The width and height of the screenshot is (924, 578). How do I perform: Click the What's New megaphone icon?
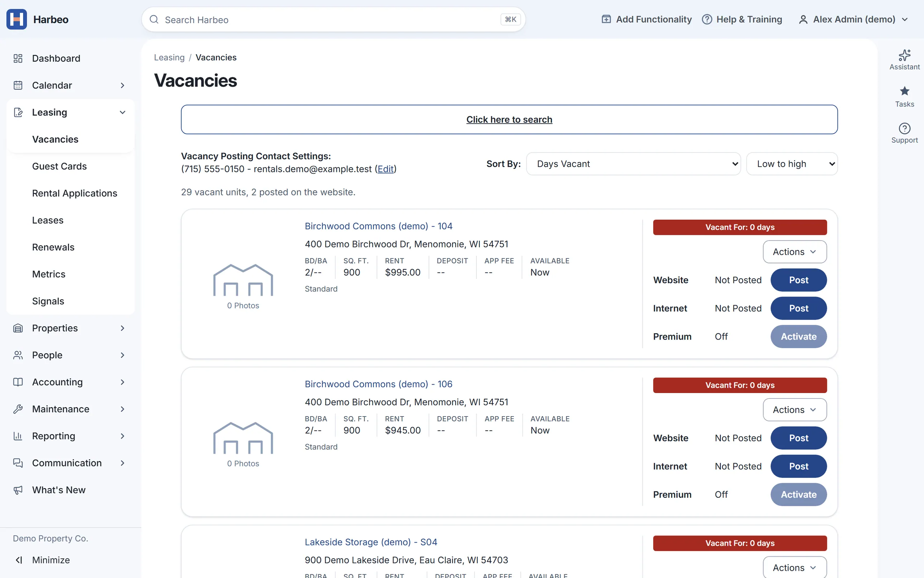pos(18,490)
